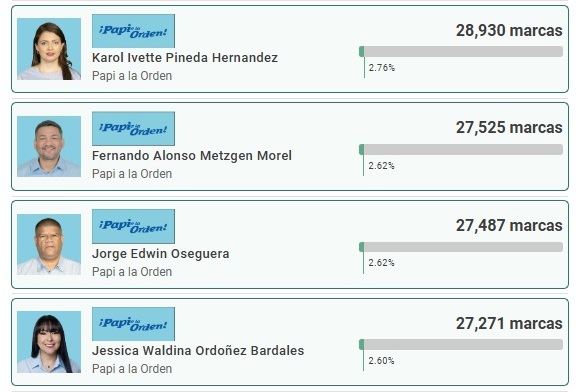Image resolution: width=580 pixels, height=392 pixels.
Task: Click Jessica Waldina Ordoñez Bardales' photo
Action: (49, 342)
